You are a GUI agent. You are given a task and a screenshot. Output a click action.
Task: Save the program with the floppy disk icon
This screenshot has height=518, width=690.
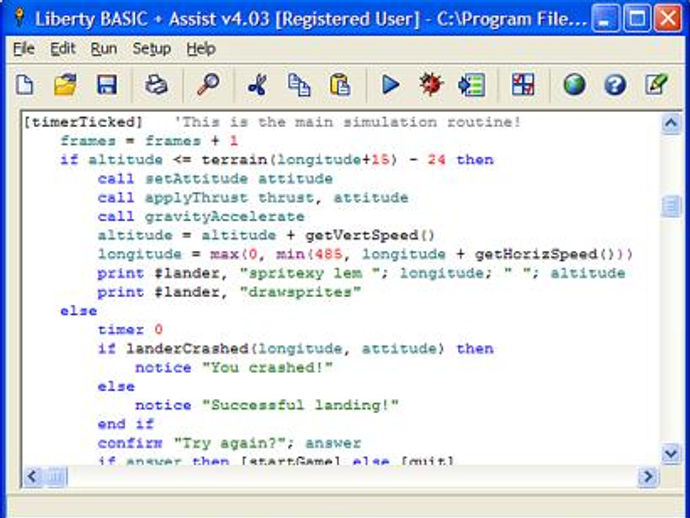[106, 84]
